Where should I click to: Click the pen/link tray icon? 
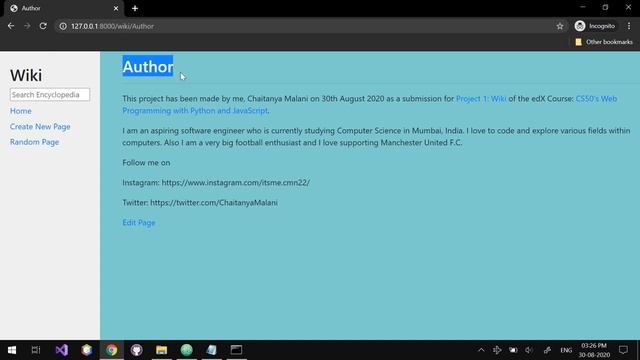point(547,350)
